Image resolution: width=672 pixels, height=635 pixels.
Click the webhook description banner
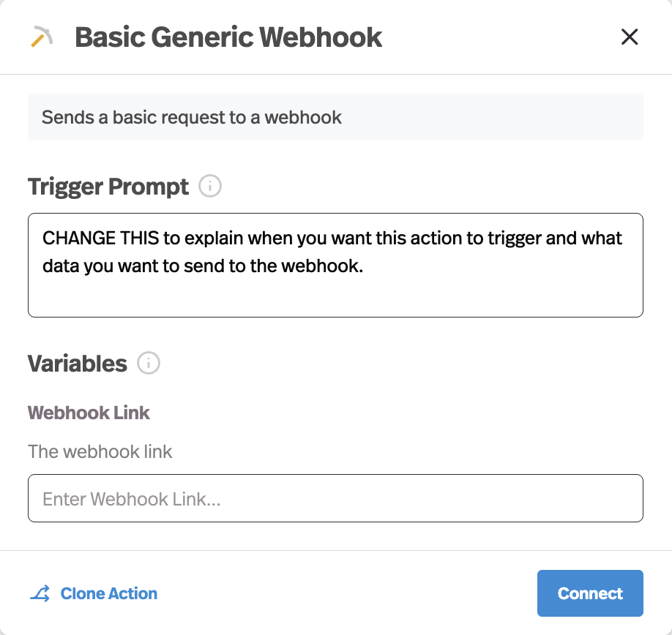coord(335,116)
